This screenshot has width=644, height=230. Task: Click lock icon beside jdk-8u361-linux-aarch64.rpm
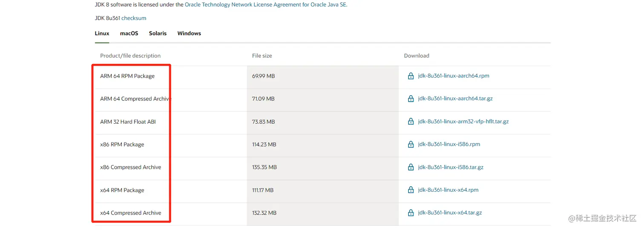pos(411,76)
